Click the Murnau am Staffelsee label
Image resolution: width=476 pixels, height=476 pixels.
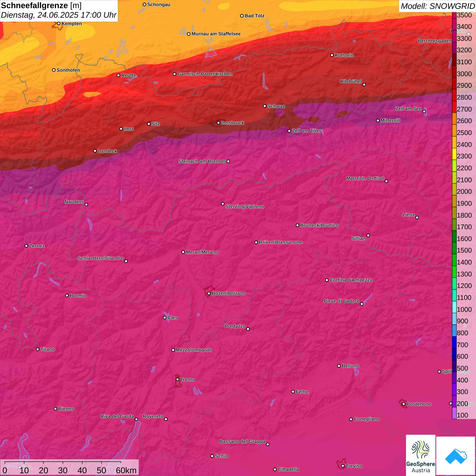tap(216, 34)
